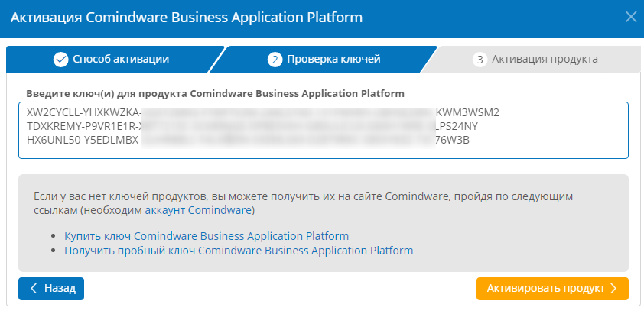Close the activation dialog with the X
Viewport: 644px width, 317px height.
pyautogui.click(x=631, y=18)
